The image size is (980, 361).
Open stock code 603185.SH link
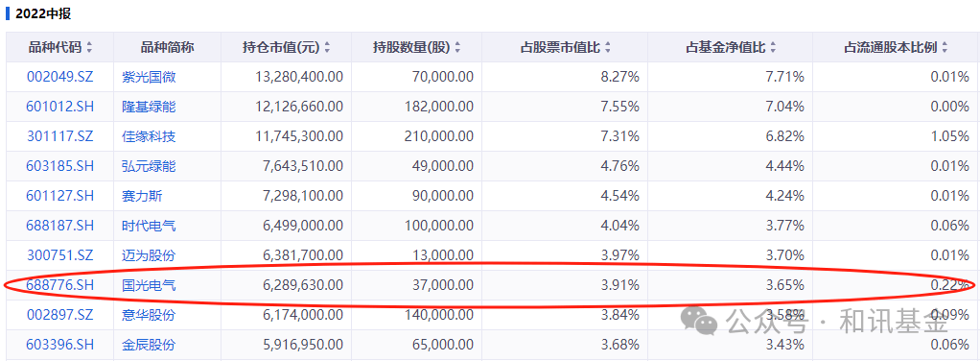pyautogui.click(x=60, y=166)
